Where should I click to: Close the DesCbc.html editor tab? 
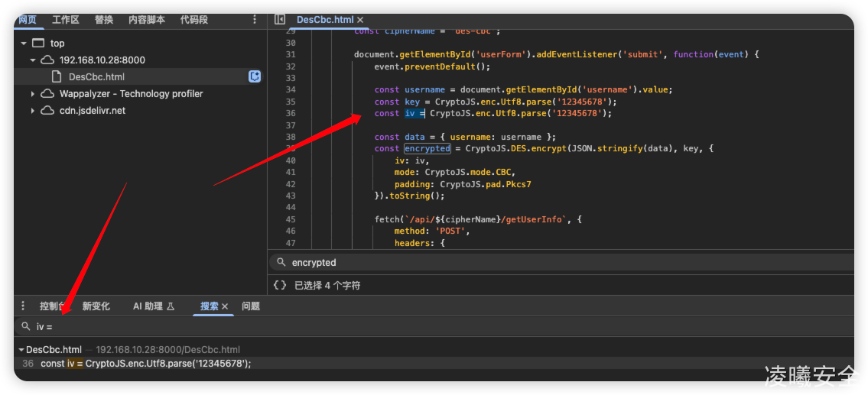(x=360, y=20)
